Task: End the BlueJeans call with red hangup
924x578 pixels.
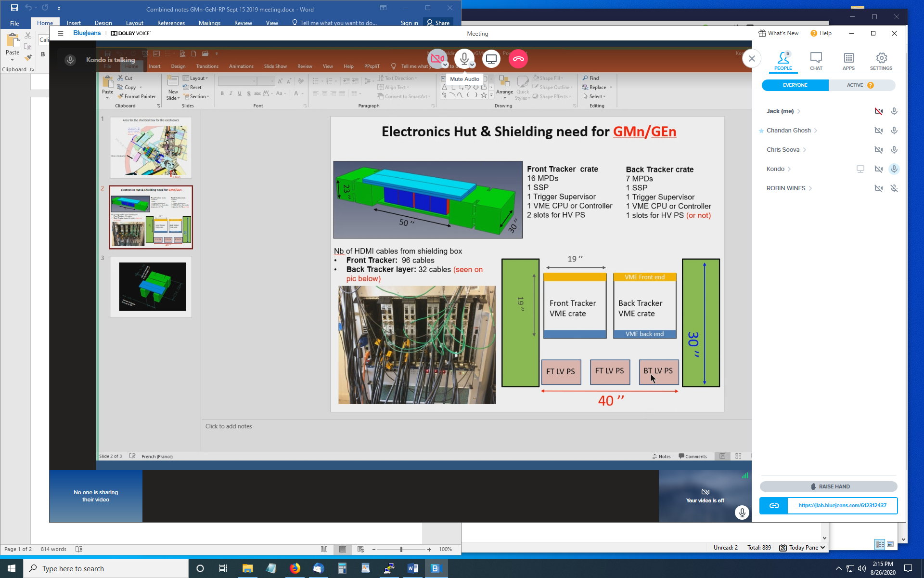Action: coord(518,59)
